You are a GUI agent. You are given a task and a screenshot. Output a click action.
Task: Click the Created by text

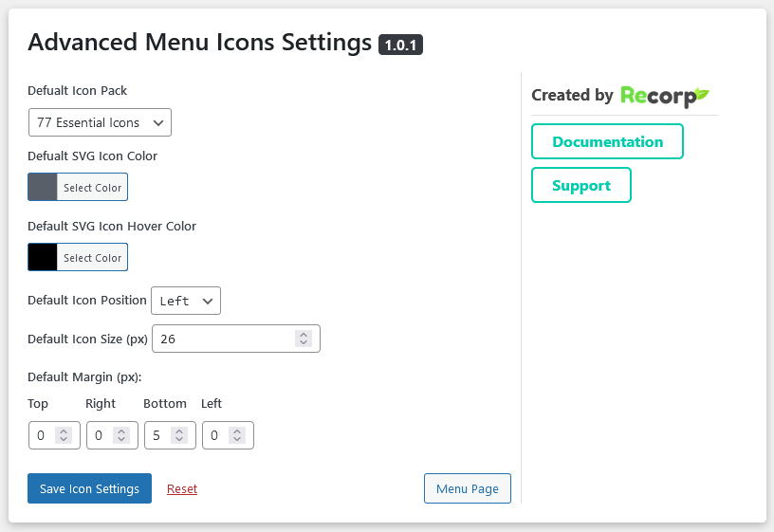coord(572,95)
